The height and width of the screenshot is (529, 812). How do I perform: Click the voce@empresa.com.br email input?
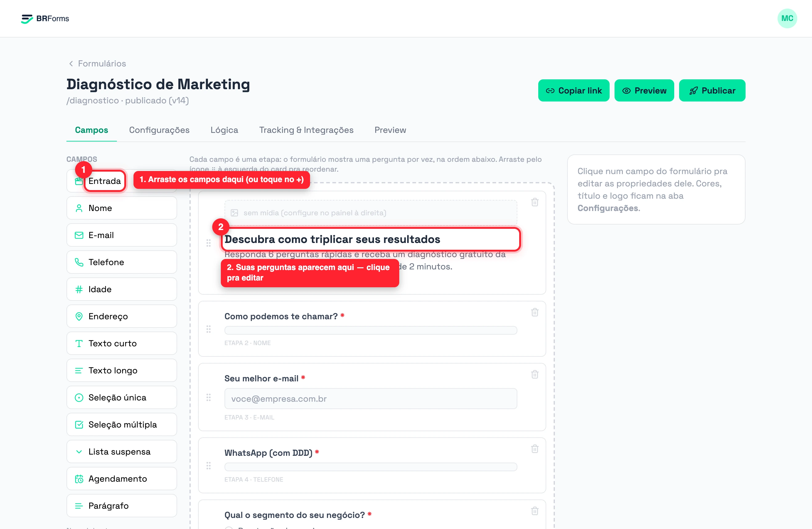[371, 398]
